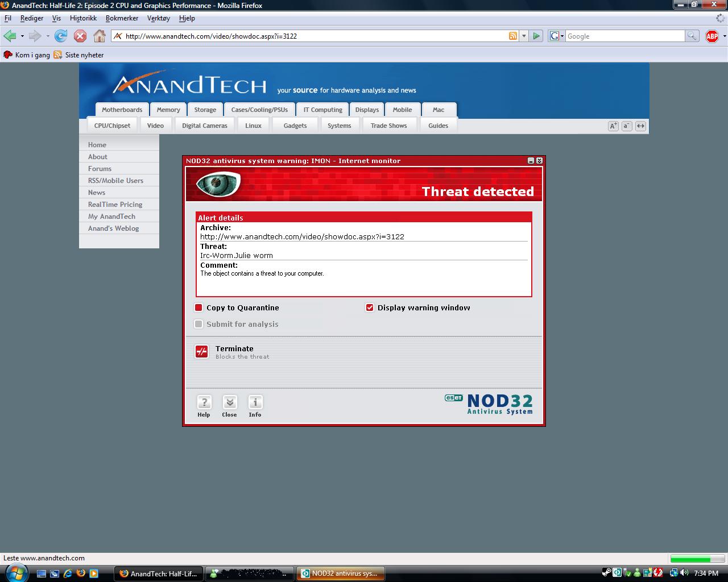Click the green Go arrow beside the address bar
This screenshot has height=582, width=728.
click(x=536, y=36)
